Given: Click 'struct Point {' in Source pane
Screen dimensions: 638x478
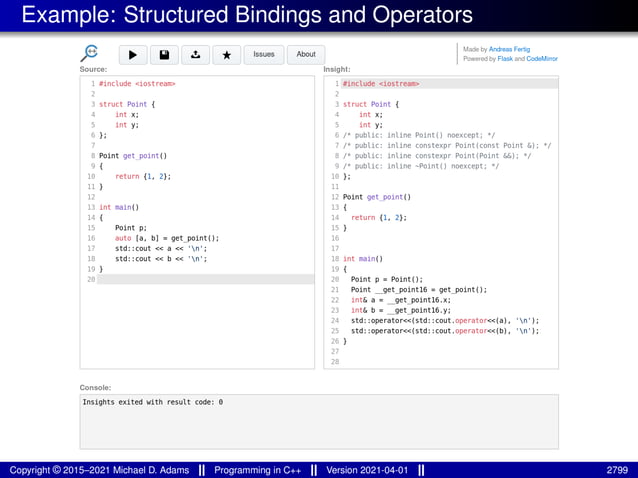Looking at the screenshot, I should coord(127,104).
